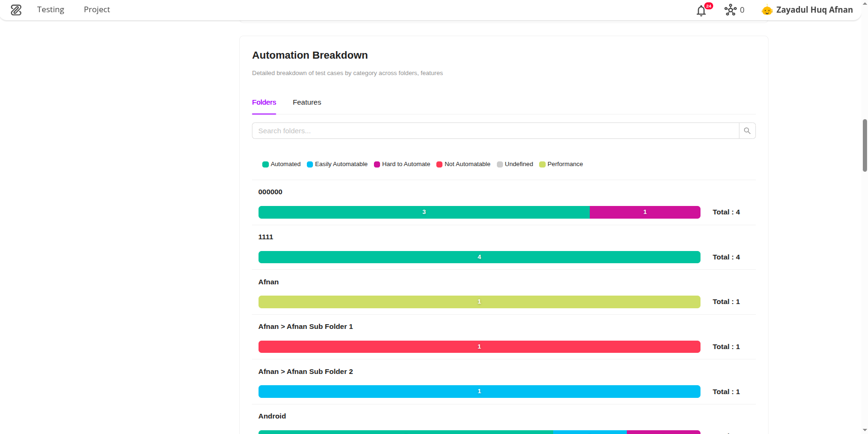Click the red Not Automatable legend dot
The height and width of the screenshot is (434, 868).
pos(439,164)
